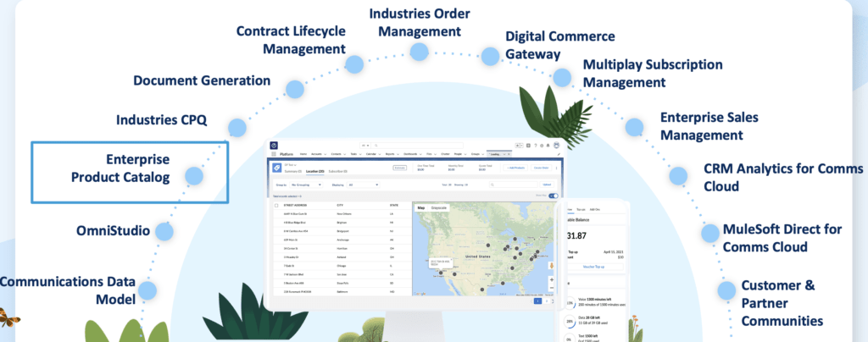The image size is (868, 342).
Task: Expand the Displaying All dropdown
Action: tap(363, 184)
